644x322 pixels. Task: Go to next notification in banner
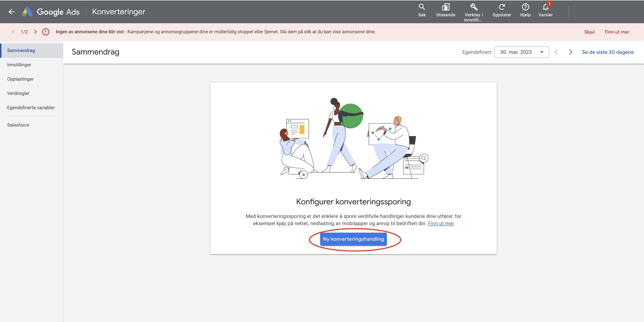point(35,32)
